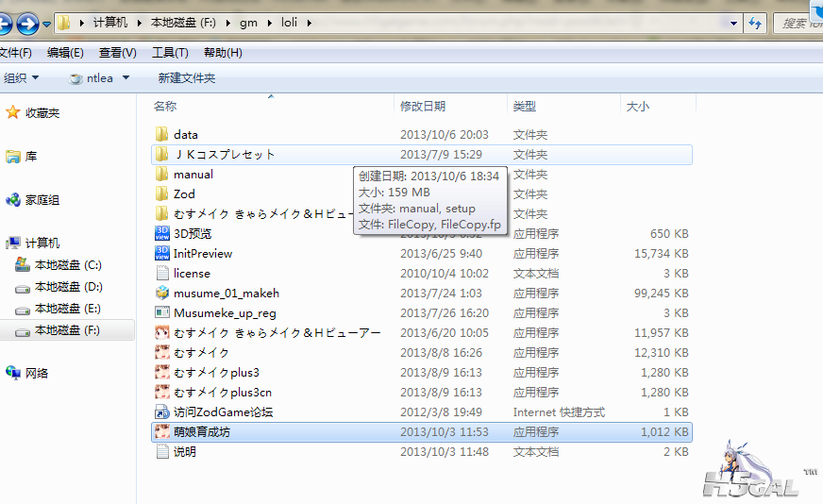Open the 查看(V) menu
Image resolution: width=823 pixels, height=504 pixels.
(x=117, y=53)
